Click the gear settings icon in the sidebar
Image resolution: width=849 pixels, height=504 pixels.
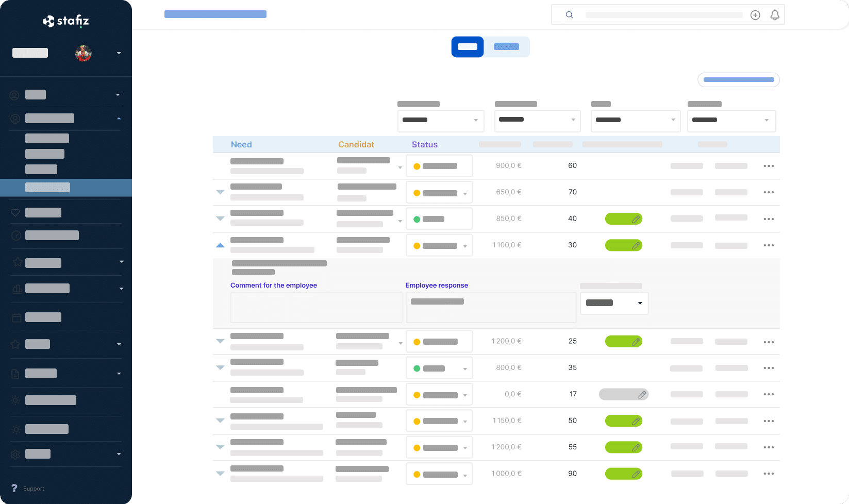point(15,454)
